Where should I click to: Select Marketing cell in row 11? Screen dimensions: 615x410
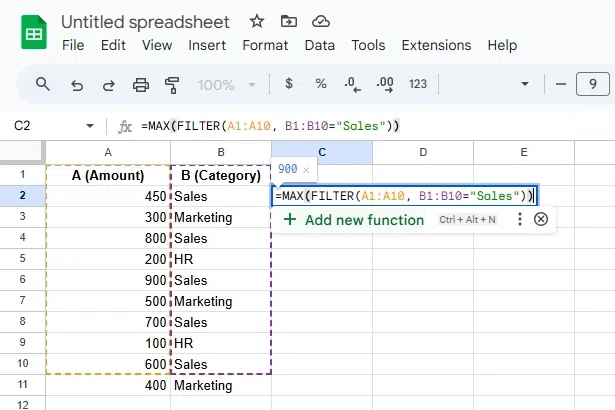click(x=221, y=385)
